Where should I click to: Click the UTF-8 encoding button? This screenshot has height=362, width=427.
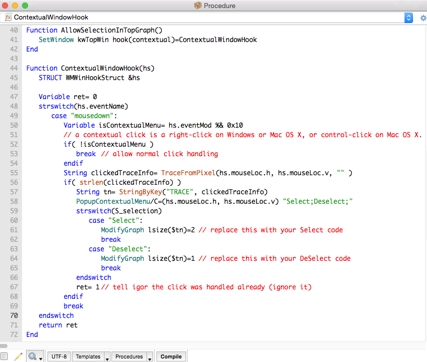click(x=59, y=357)
